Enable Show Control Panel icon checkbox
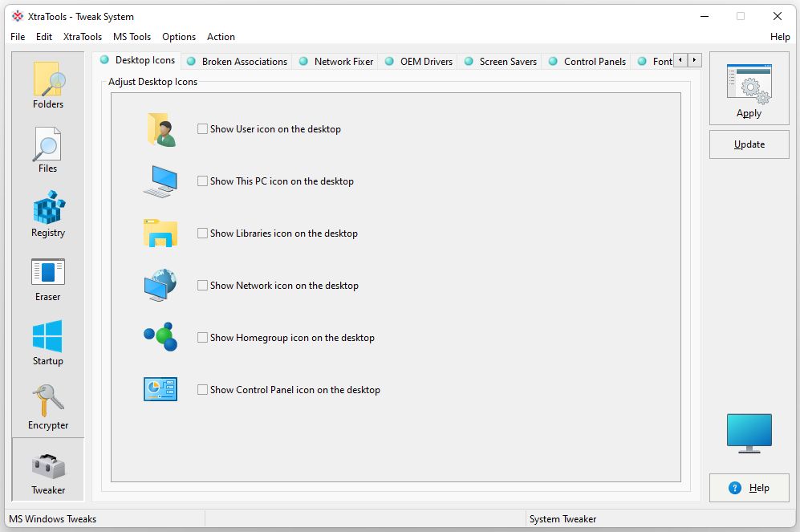The image size is (800, 532). [202, 390]
